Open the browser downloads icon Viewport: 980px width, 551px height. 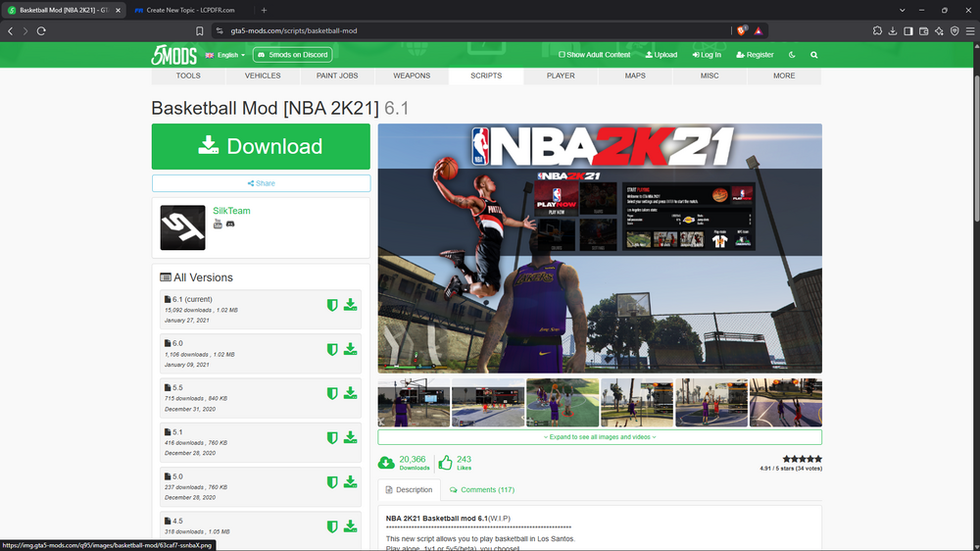(x=893, y=30)
